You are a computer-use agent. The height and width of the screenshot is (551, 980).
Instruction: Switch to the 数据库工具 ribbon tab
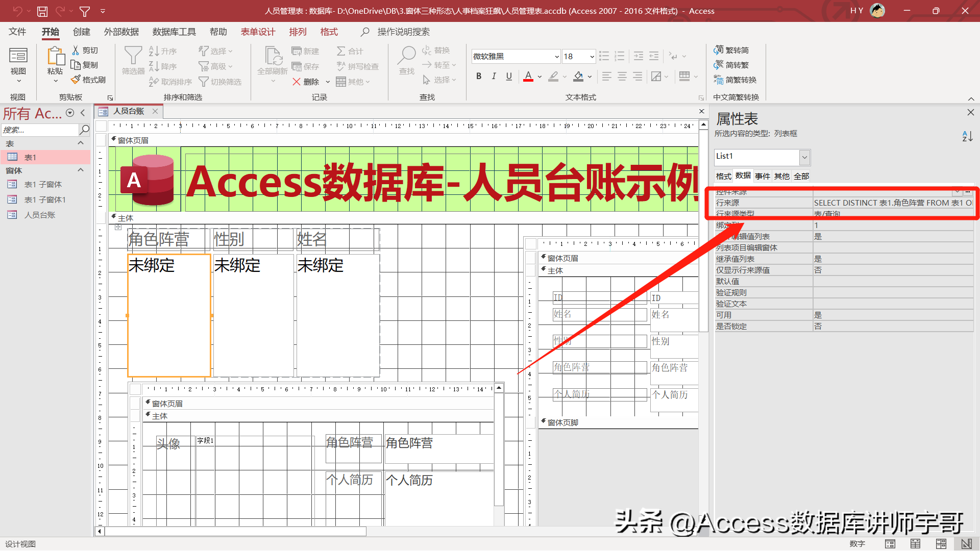point(174,32)
